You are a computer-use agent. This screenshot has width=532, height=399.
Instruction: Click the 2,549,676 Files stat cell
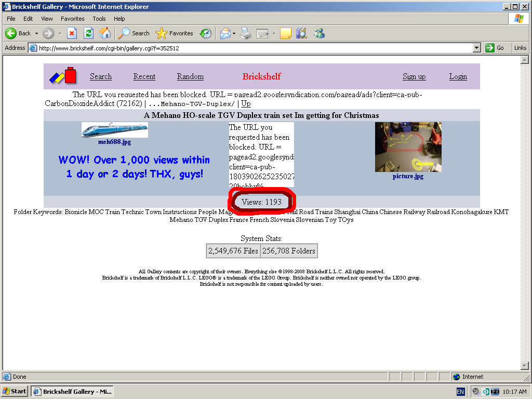coord(233,251)
